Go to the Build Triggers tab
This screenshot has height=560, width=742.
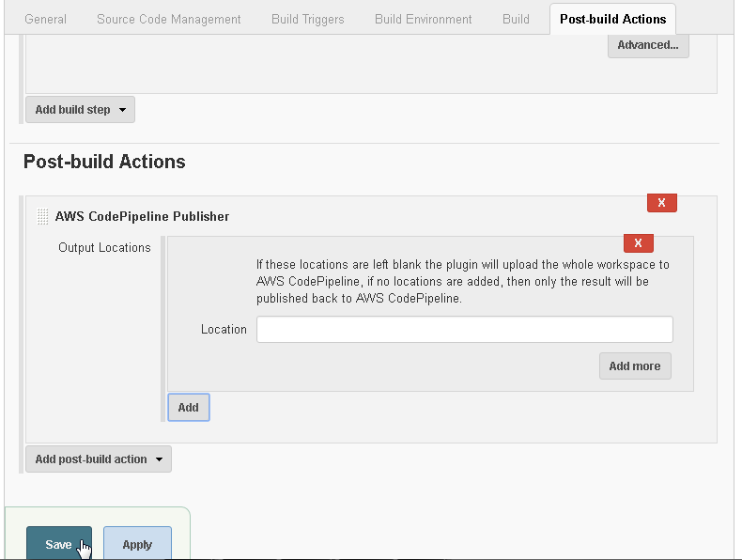[x=307, y=19]
